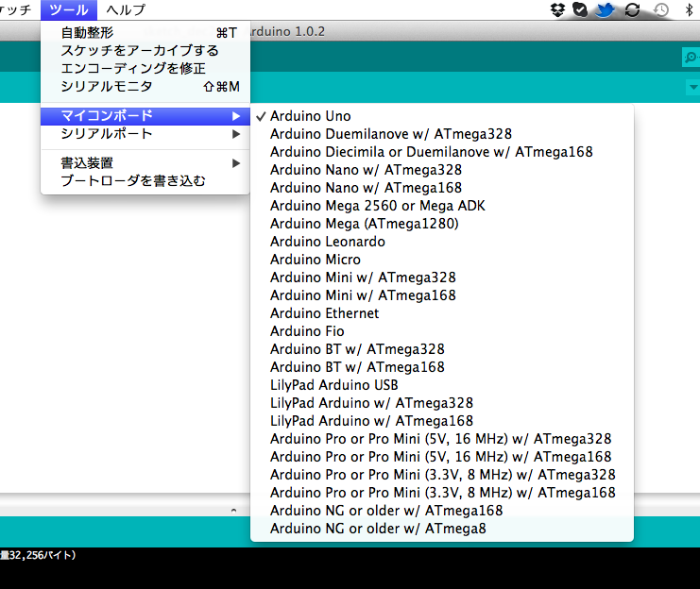Screen dimensions: 700x589
Task: Pick Arduino Fio board
Action: (x=442, y=331)
